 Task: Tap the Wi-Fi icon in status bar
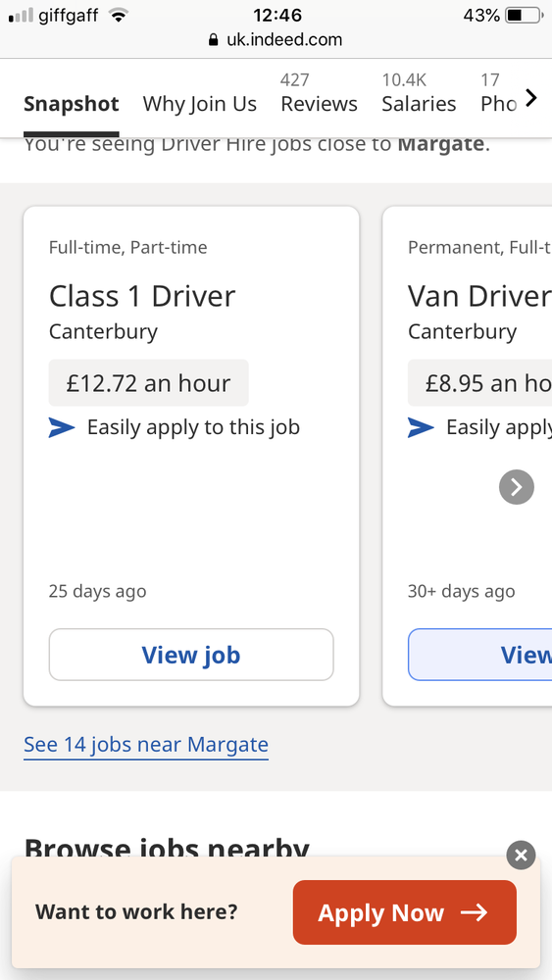pos(118,15)
